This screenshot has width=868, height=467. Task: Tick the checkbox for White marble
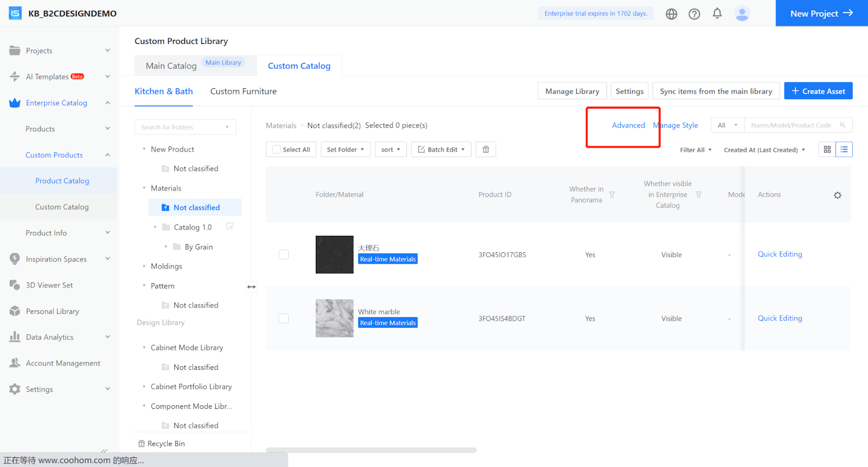point(283,318)
